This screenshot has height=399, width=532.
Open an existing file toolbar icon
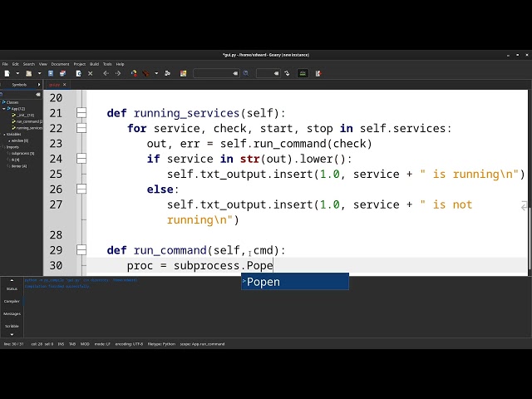point(29,73)
